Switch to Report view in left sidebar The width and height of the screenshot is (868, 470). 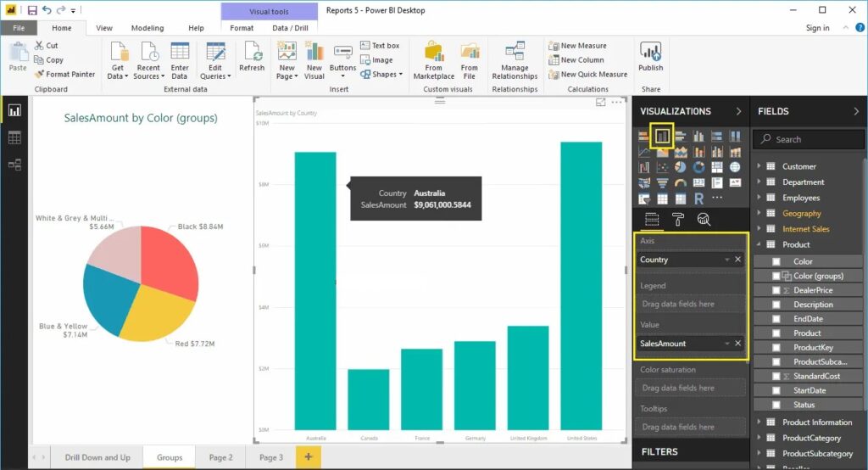[x=14, y=110]
